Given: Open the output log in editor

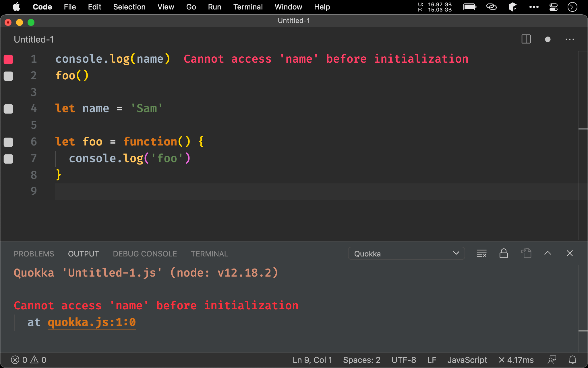Looking at the screenshot, I should (x=526, y=253).
